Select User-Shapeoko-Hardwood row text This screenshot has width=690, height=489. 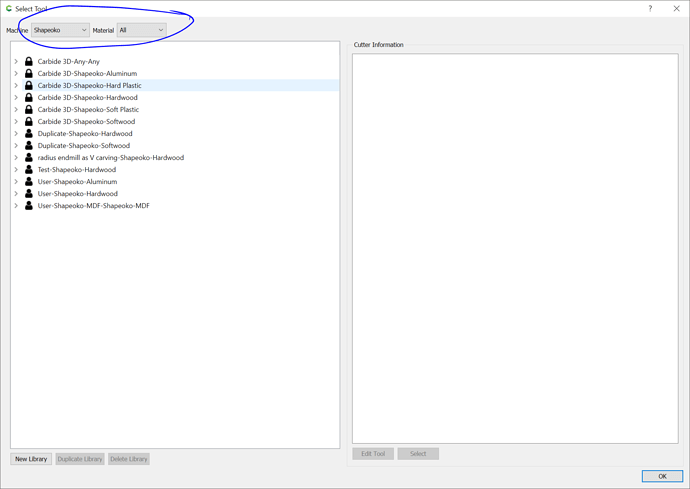(x=77, y=193)
